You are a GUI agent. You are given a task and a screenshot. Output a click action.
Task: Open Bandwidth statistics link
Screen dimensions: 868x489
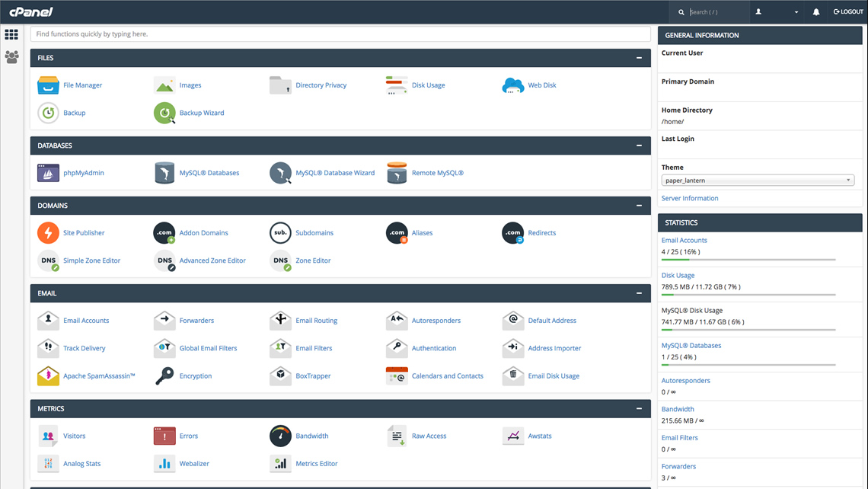[x=678, y=409]
